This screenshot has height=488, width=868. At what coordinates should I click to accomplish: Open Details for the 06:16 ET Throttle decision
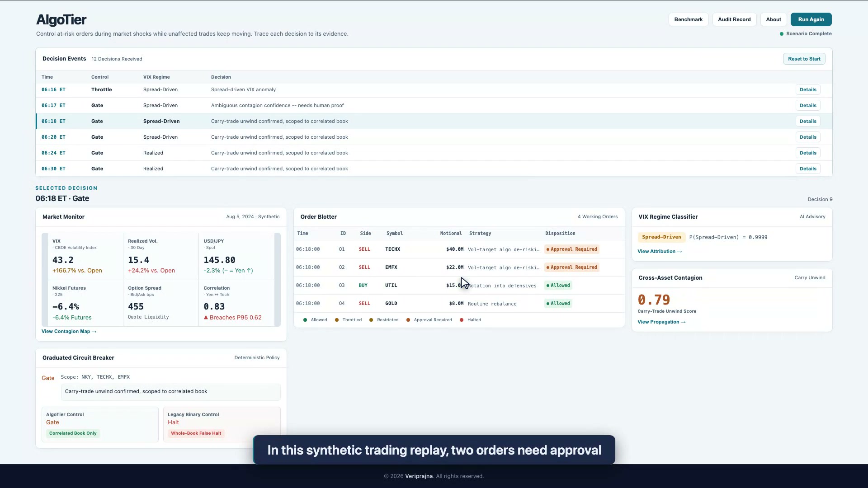coord(808,89)
